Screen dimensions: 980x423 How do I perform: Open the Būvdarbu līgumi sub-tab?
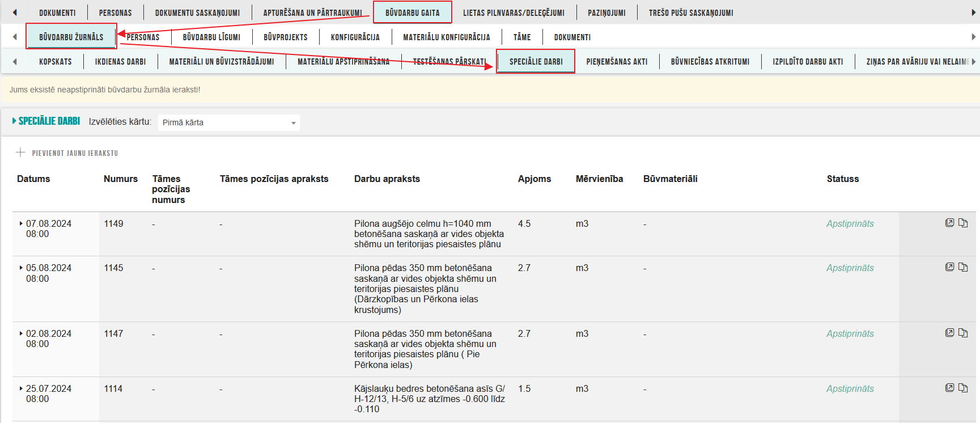click(211, 37)
